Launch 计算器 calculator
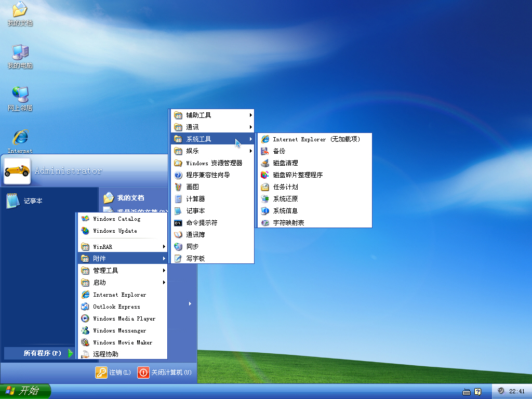Screen dimensions: 532x399 point(212,198)
